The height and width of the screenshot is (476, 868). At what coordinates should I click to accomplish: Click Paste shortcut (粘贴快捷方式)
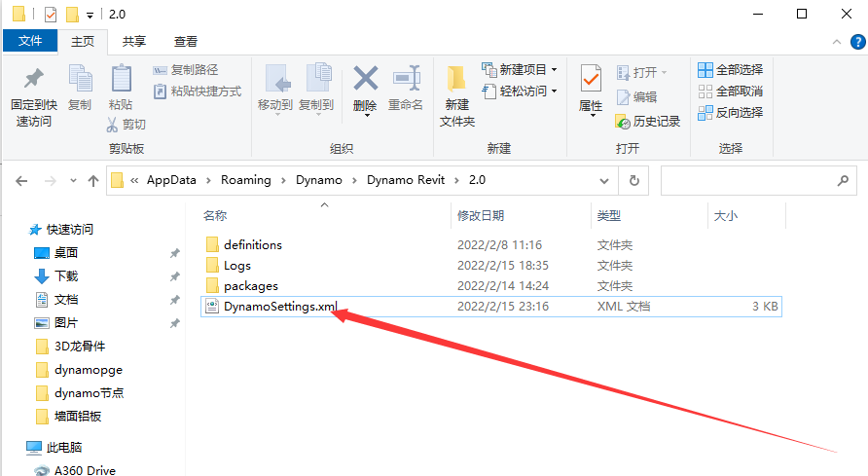(x=198, y=92)
